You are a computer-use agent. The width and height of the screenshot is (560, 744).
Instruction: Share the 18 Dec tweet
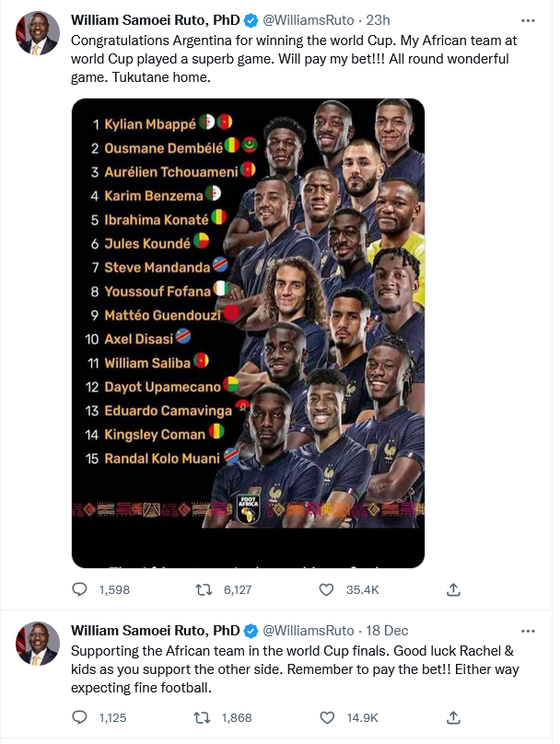click(453, 717)
